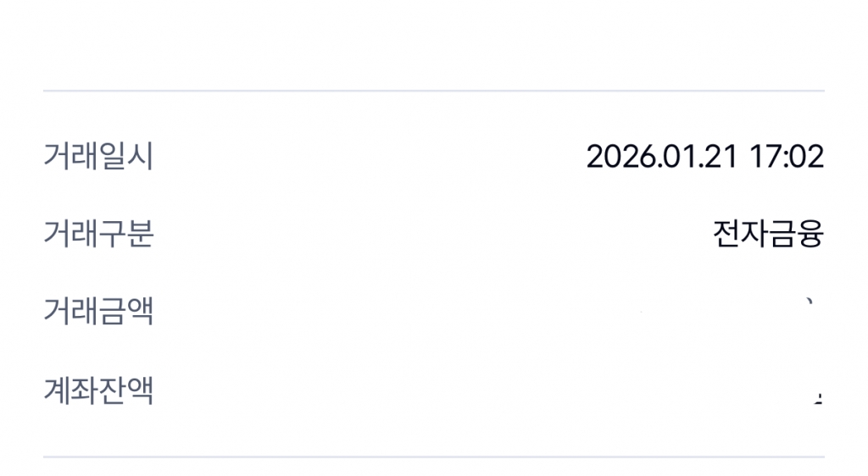The image size is (868, 476).
Task: Select the 전자금융 value text
Action: point(768,234)
